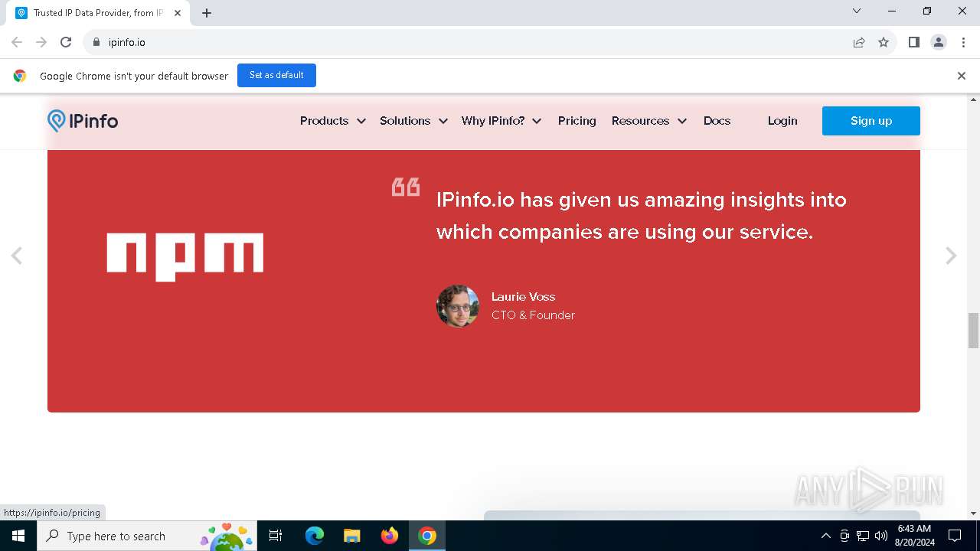980x551 pixels.
Task: Click the scrollbar down arrow
Action: tap(974, 514)
